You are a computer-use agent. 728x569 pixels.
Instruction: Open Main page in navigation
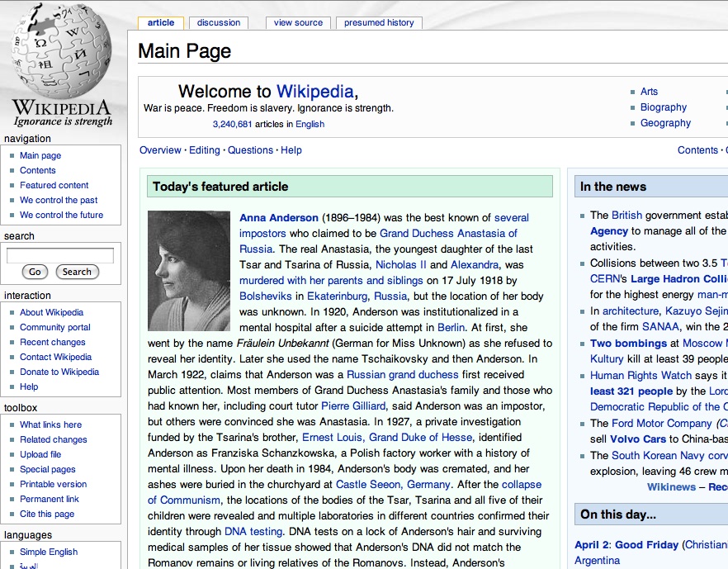coord(40,155)
